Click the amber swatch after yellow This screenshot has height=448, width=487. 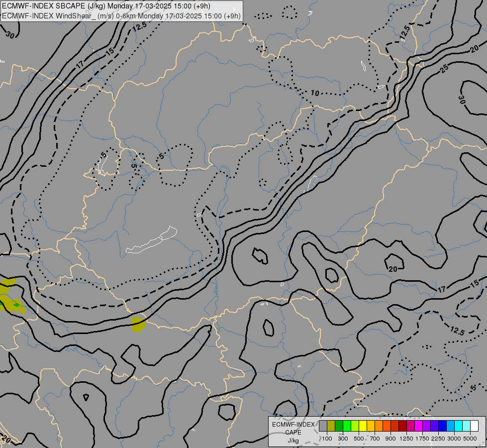point(371,426)
